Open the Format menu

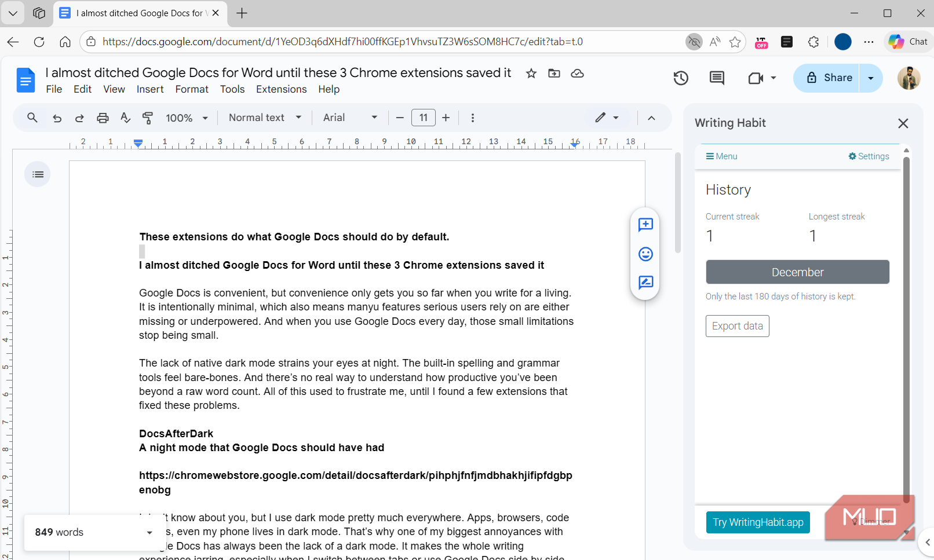(x=192, y=89)
